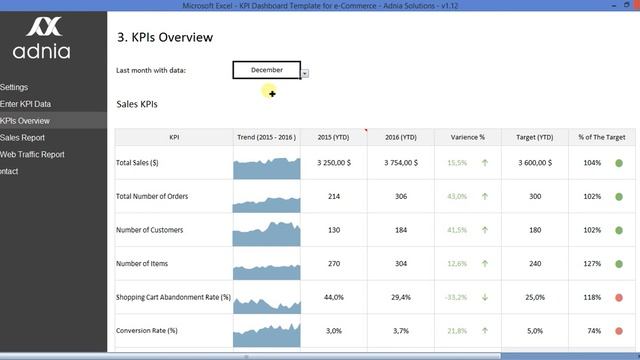Click the Total Sales trend sparkline
640x360 pixels.
click(x=267, y=168)
